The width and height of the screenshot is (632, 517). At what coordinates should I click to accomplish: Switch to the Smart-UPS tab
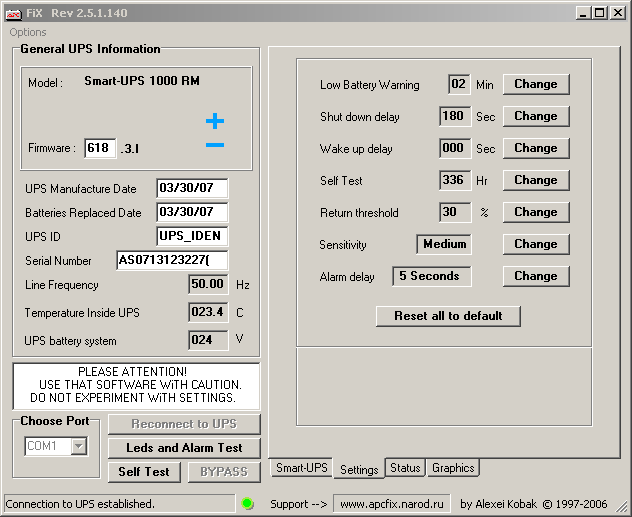(x=301, y=468)
